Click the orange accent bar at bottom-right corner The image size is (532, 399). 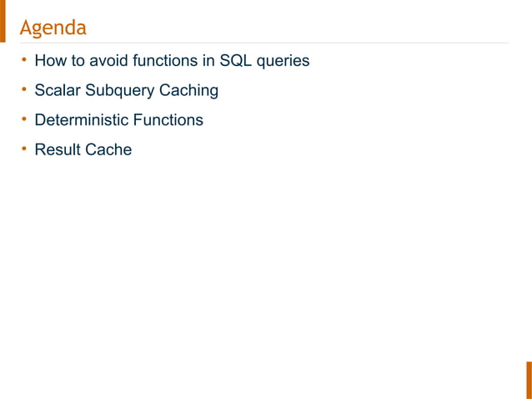click(x=529, y=380)
